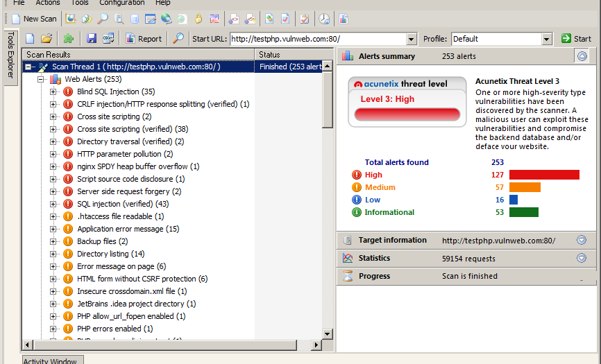Select the HTTP parameter pollution (2) row
601x364 pixels.
(x=125, y=154)
